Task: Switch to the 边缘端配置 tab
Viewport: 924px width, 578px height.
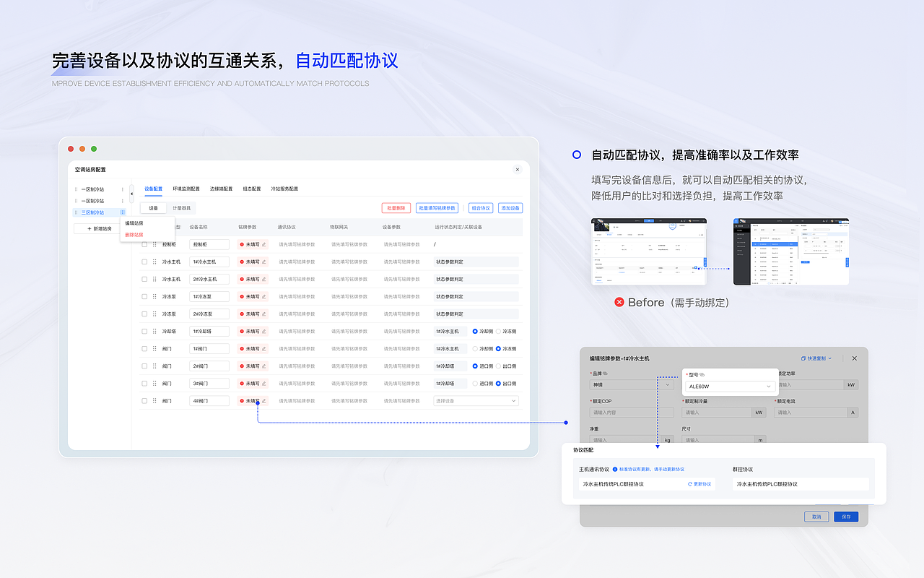Action: tap(221, 189)
